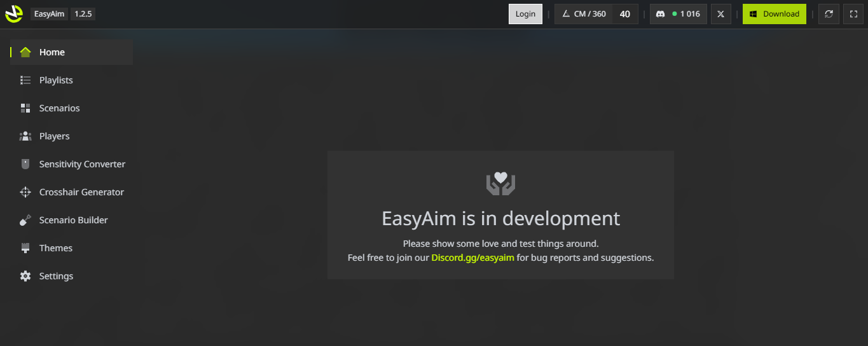Click the hands holding heart icon
Image resolution: width=868 pixels, height=346 pixels.
click(500, 184)
